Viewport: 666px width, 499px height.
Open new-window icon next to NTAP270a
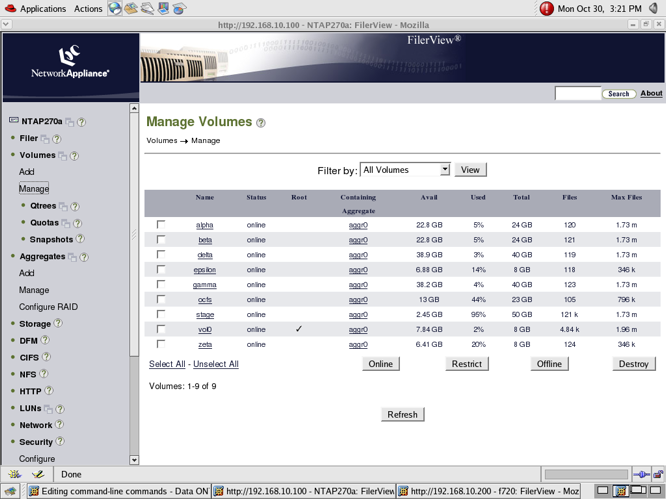70,122
